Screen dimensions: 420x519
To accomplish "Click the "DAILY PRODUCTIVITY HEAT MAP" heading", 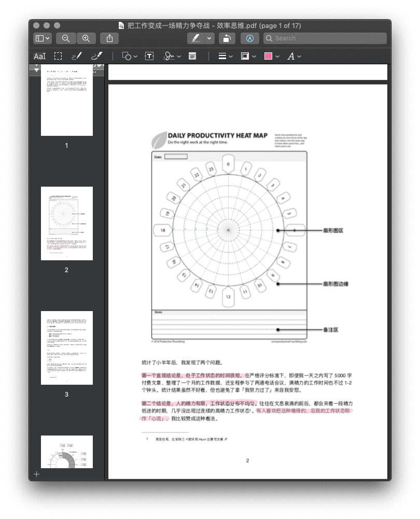I will [x=217, y=135].
